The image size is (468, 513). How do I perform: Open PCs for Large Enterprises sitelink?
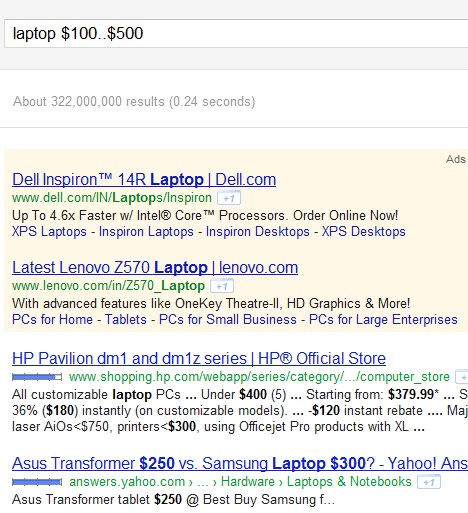[x=383, y=319]
